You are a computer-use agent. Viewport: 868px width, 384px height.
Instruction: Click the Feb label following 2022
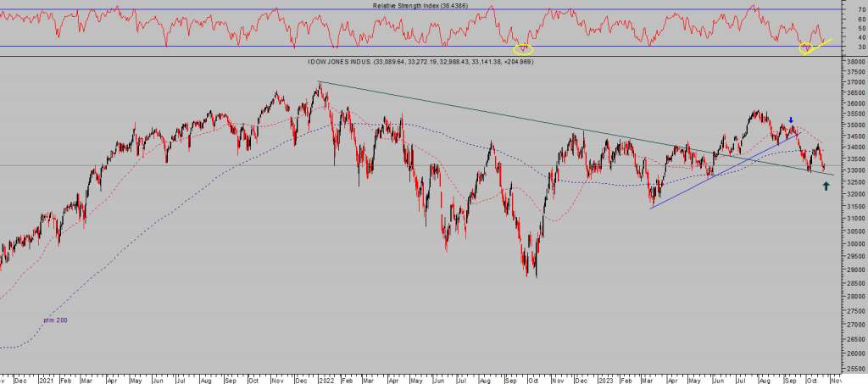click(x=346, y=381)
